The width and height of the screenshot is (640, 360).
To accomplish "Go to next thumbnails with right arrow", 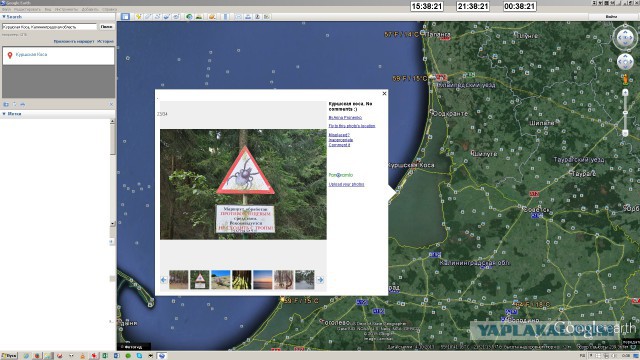I will coord(320,280).
